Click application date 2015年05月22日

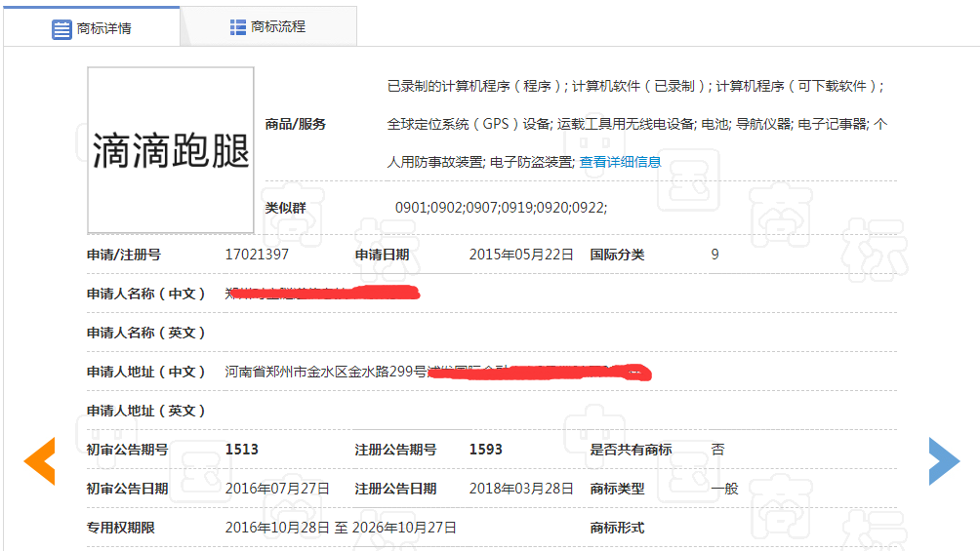[521, 255]
